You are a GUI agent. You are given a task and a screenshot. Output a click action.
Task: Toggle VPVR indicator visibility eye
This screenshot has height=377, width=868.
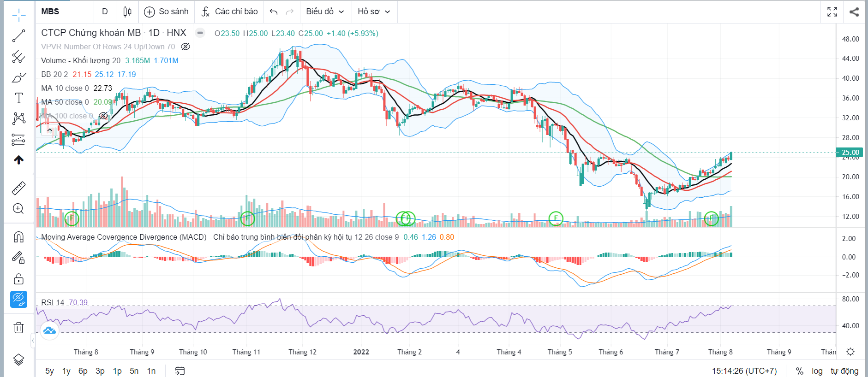(x=186, y=47)
